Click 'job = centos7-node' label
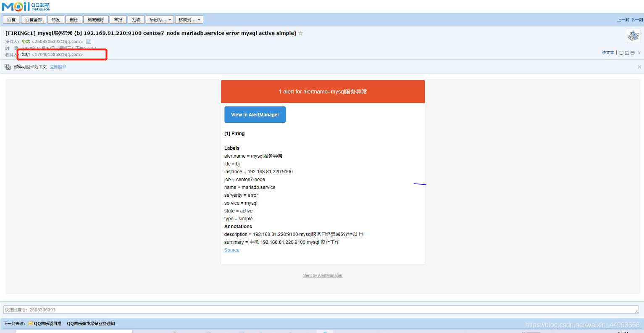This screenshot has width=644, height=333. tap(244, 180)
